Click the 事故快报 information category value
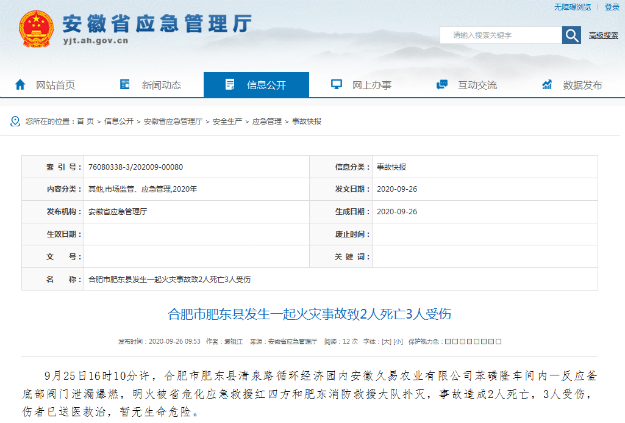This screenshot has width=625, height=423. (391, 167)
